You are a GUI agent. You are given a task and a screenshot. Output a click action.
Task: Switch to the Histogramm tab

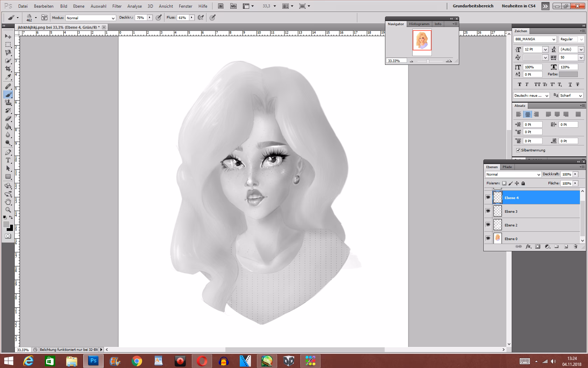pyautogui.click(x=419, y=24)
